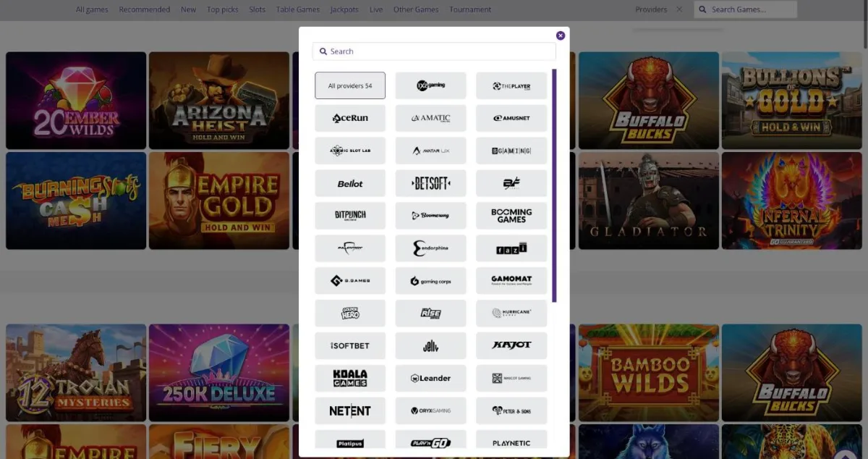
Task: Pick the AceRun provider tile
Action: coord(350,118)
